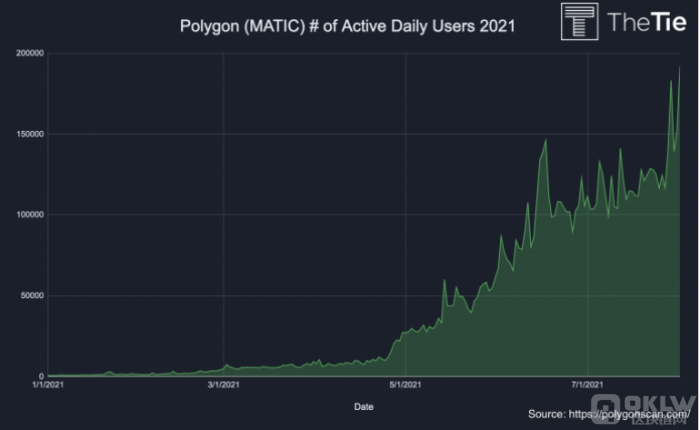Click the 5/1/2021 date label
700x430 pixels.
tap(405, 385)
